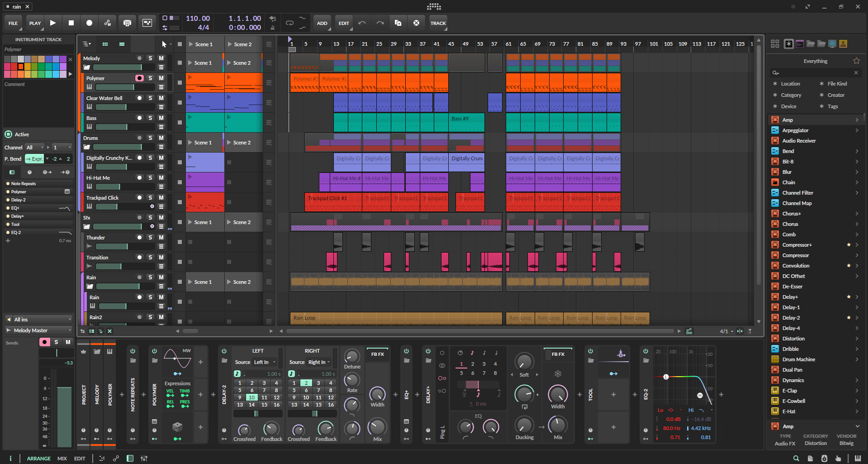Launch Scene 1 in the header row
868x464 pixels.
(205, 44)
